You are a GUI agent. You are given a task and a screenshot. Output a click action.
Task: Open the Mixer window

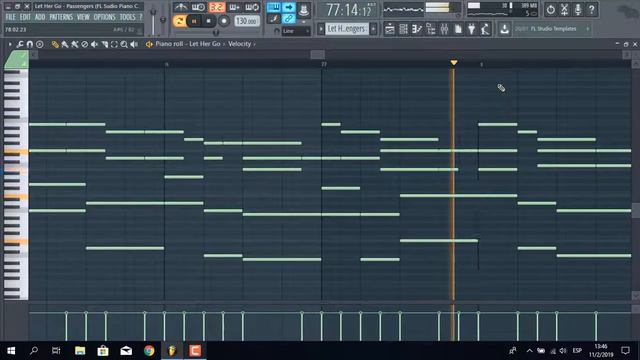click(x=444, y=29)
